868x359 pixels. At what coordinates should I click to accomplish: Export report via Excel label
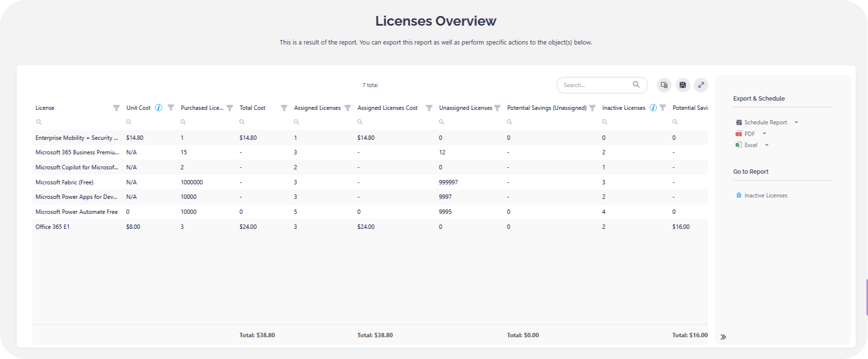750,145
